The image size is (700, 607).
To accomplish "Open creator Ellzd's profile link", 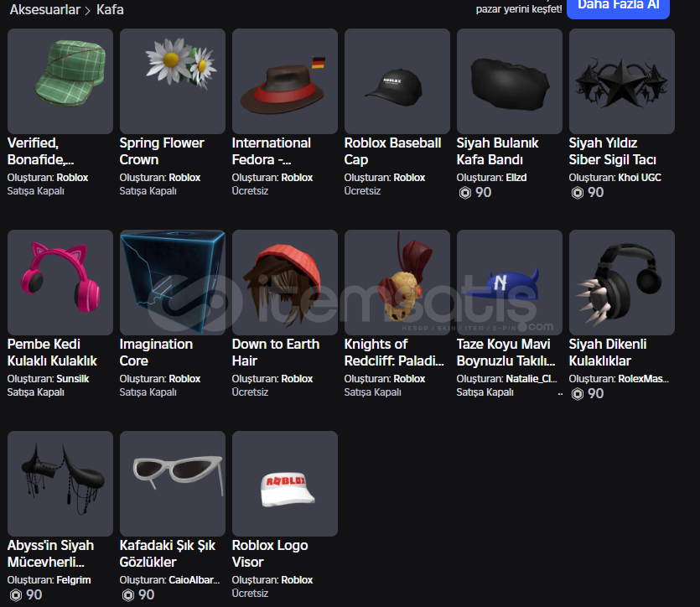I will [x=516, y=178].
